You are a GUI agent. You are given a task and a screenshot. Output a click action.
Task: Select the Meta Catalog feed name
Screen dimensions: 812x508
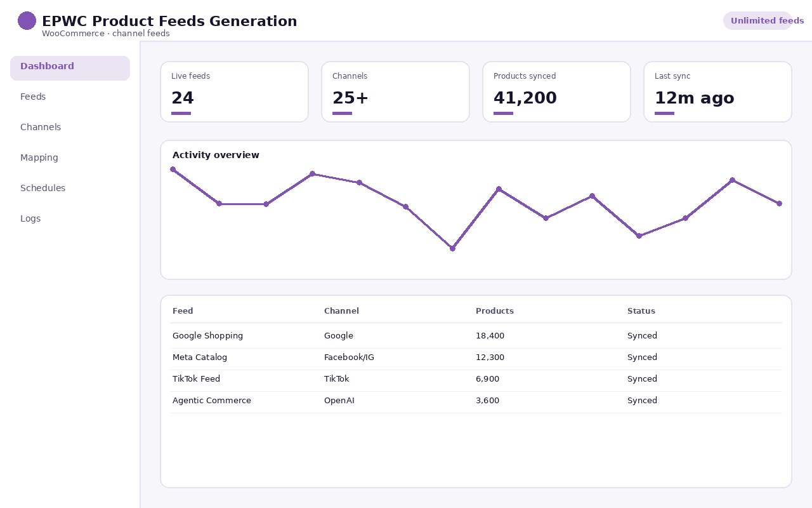(200, 358)
